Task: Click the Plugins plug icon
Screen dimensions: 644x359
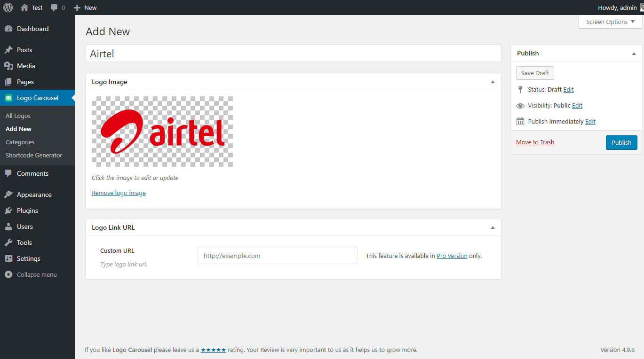Action: tap(8, 211)
